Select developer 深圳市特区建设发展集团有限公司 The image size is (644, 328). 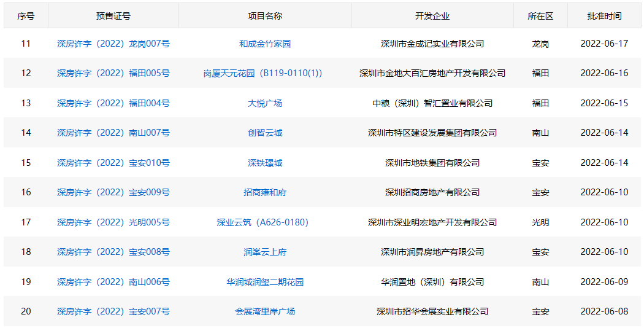tap(432, 133)
